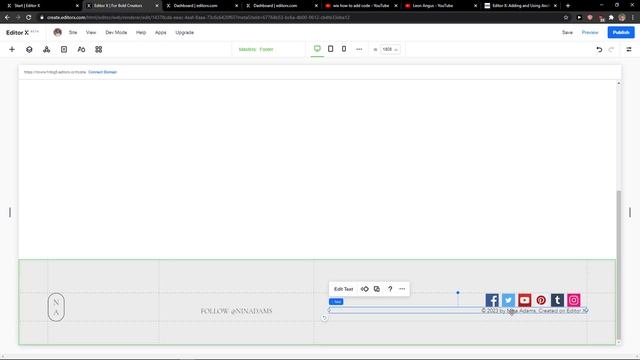Click the blue Text element label tag
The height and width of the screenshot is (360, 640).
coord(336,302)
